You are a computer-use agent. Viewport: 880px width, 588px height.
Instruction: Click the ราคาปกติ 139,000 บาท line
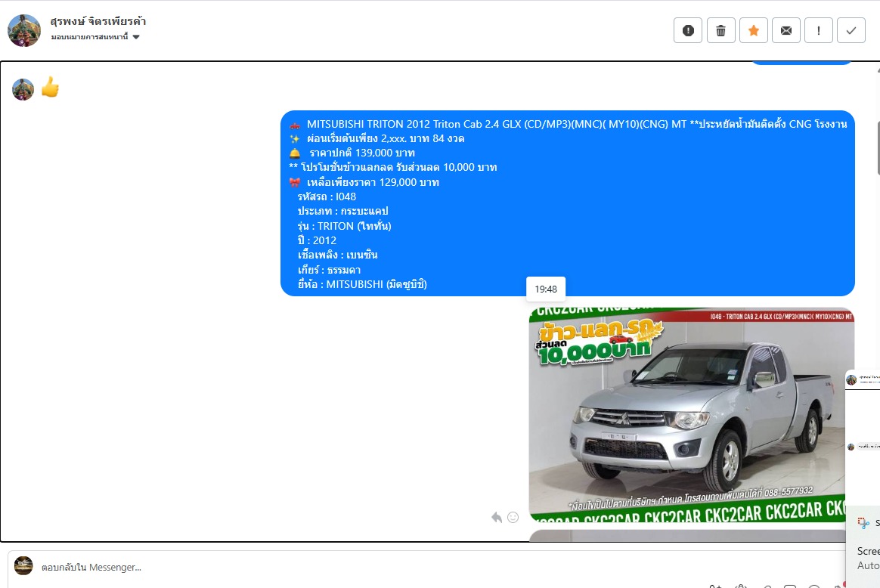click(x=352, y=153)
